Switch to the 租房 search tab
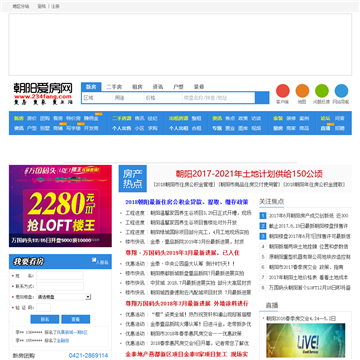Screen dimensions: 360x360 (137, 87)
